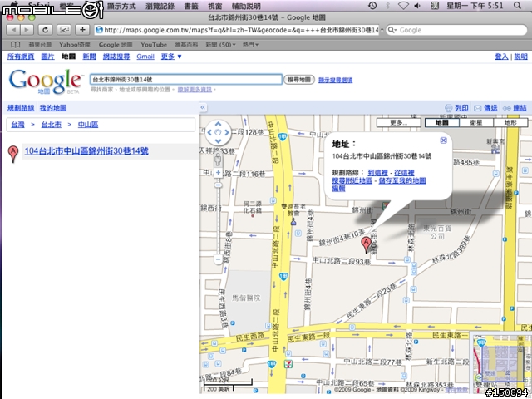Open the 瀏覽記錄 menu
The width and height of the screenshot is (532, 399).
pyautogui.click(x=160, y=6)
